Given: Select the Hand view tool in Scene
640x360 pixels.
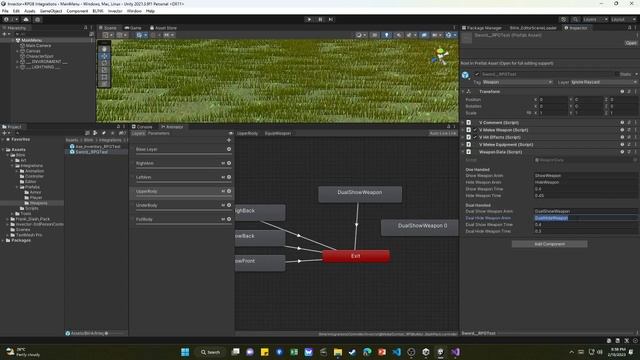Looking at the screenshot, I should pos(104,49).
